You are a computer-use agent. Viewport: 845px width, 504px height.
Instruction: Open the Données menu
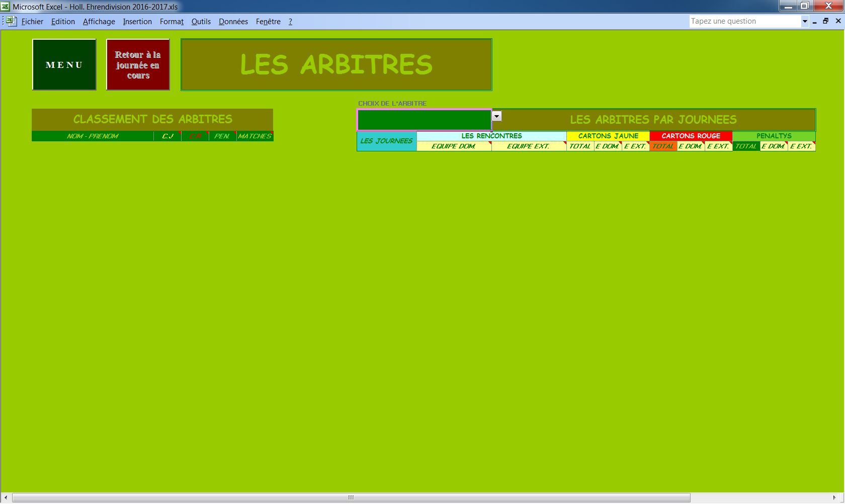click(233, 22)
